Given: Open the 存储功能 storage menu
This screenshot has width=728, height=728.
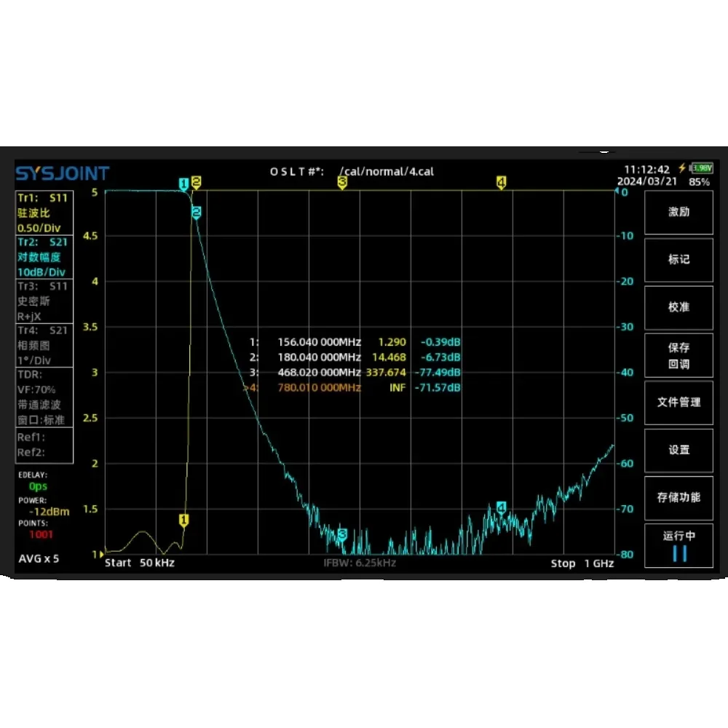Looking at the screenshot, I should tap(678, 498).
